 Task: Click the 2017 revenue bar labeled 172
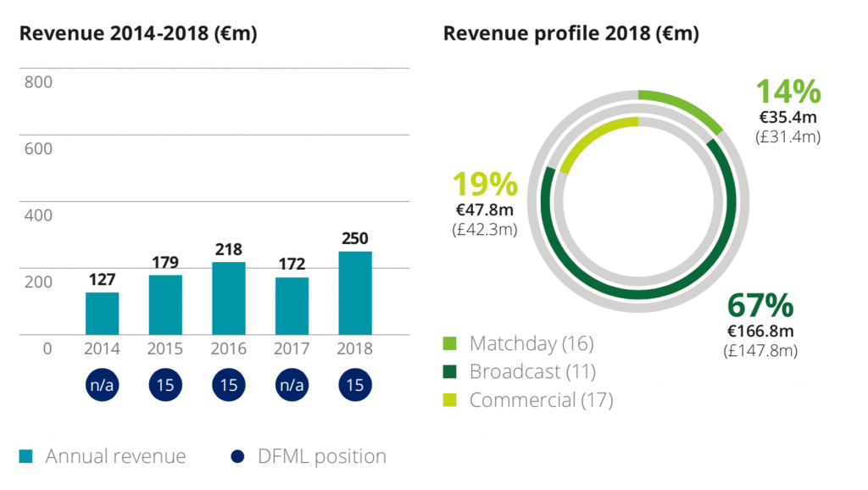(x=292, y=306)
